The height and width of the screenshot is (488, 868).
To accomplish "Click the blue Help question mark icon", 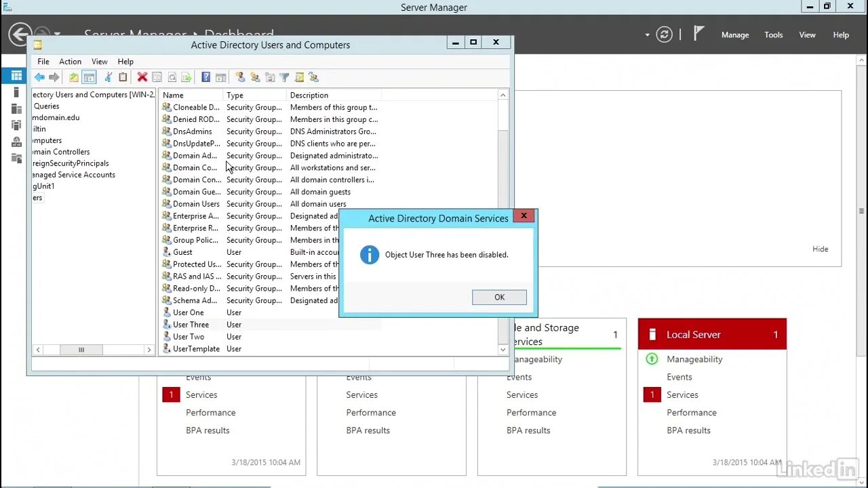I will pos(206,77).
